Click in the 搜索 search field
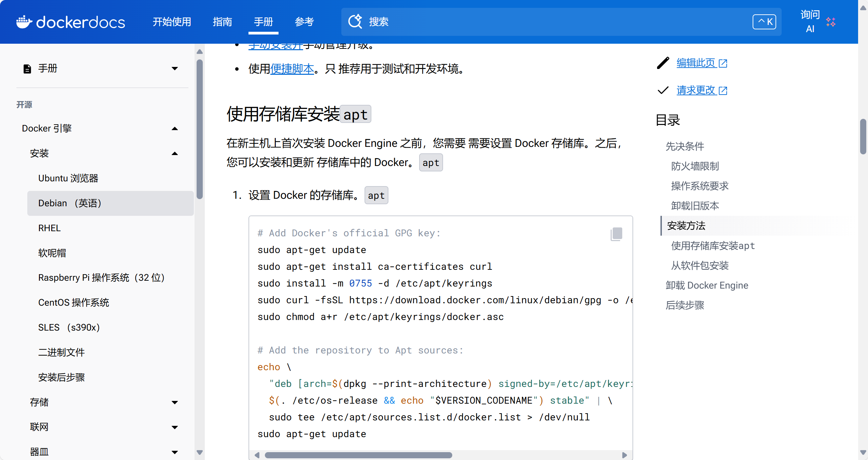The height and width of the screenshot is (460, 868). coord(546,22)
